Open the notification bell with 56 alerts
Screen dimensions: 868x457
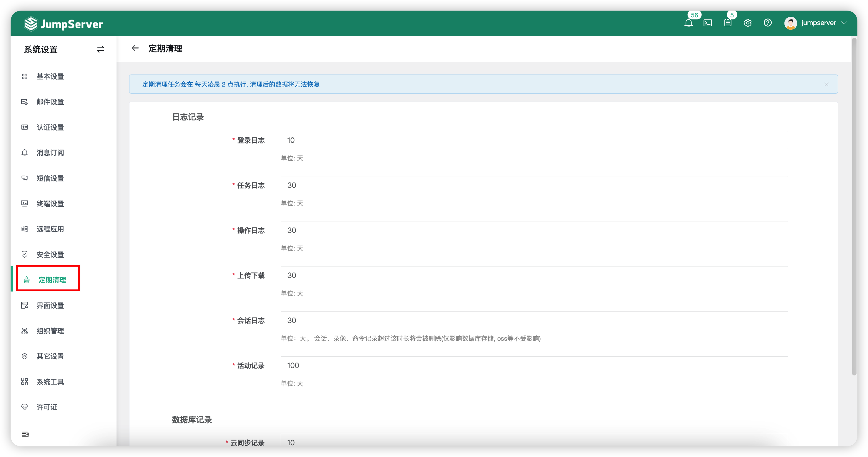tap(689, 23)
